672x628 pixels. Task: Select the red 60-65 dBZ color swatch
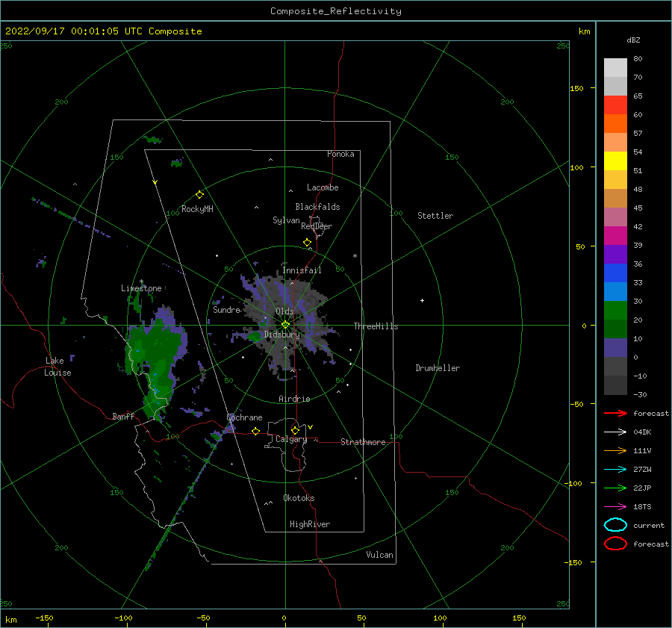coord(615,105)
